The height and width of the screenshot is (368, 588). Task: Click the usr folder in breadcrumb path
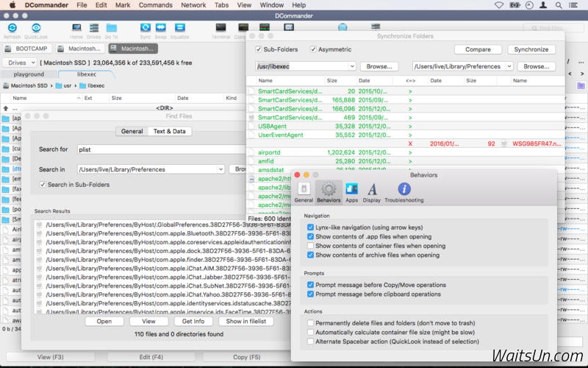(64, 85)
